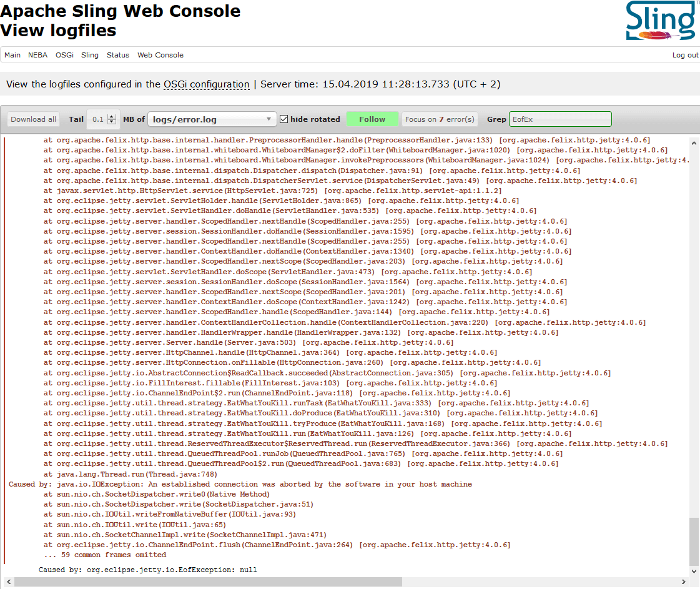
Task: Click the Sling logo
Action: [661, 21]
